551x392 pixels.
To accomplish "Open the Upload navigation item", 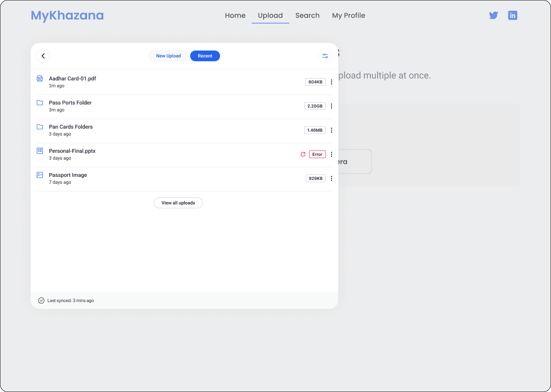I will [270, 15].
